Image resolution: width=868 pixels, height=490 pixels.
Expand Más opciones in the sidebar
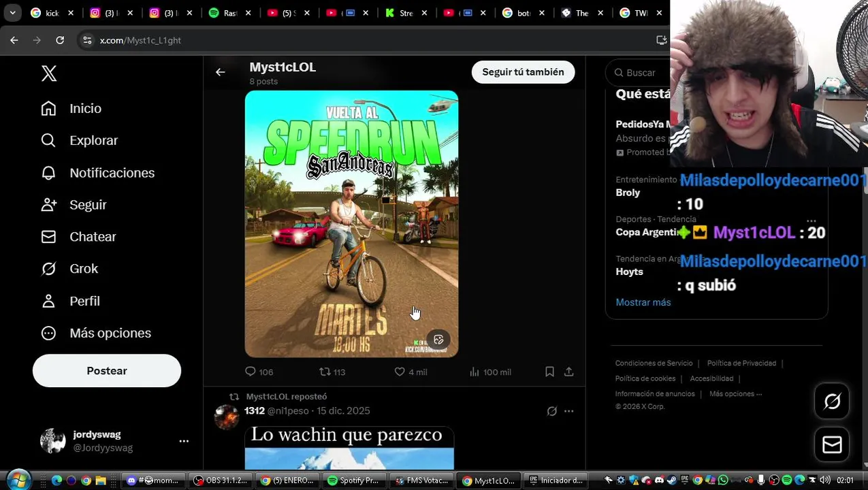[x=96, y=333]
